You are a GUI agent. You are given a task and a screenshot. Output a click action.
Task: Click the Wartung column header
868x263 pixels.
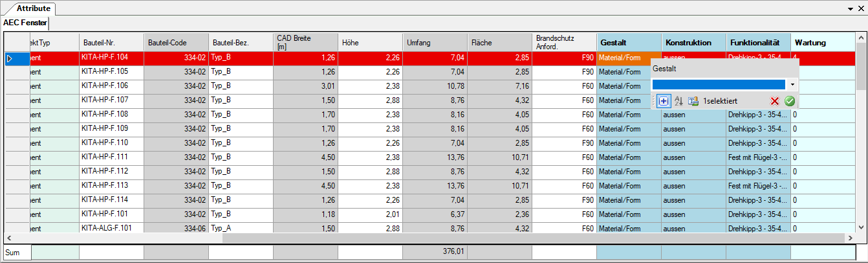coord(823,42)
